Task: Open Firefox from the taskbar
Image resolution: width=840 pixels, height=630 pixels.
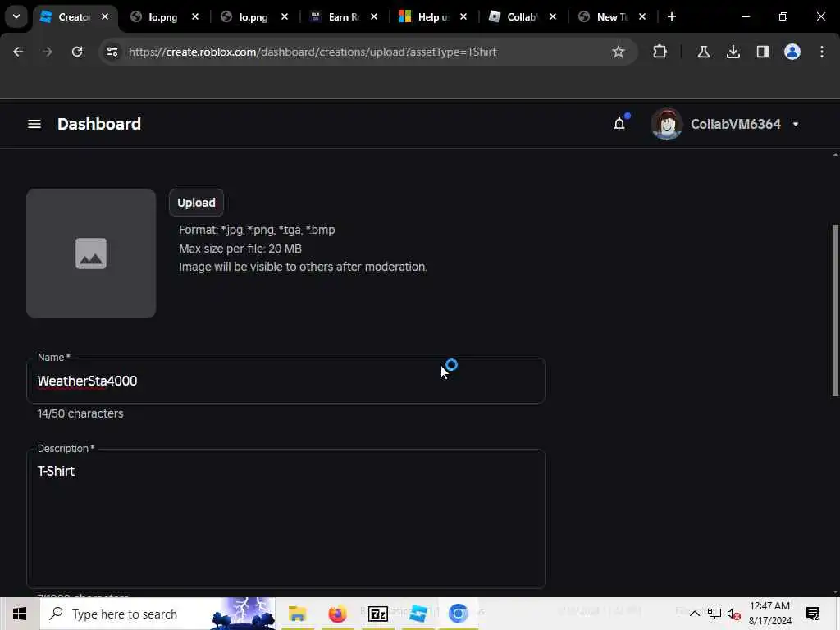Action: (x=337, y=614)
